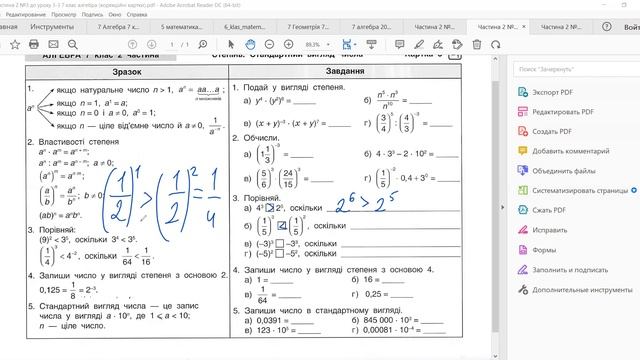Send file by email envelope icon

[53, 44]
